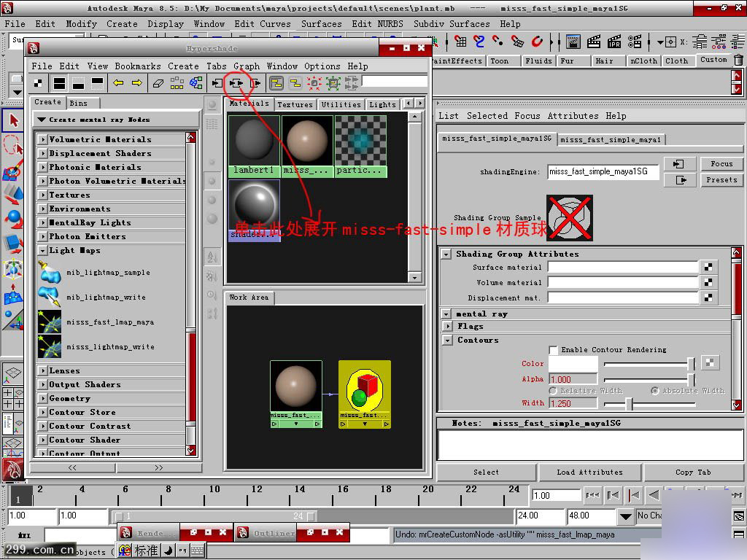Open the Graph menu in Hypershade
This screenshot has width=747, height=560.
click(x=246, y=66)
